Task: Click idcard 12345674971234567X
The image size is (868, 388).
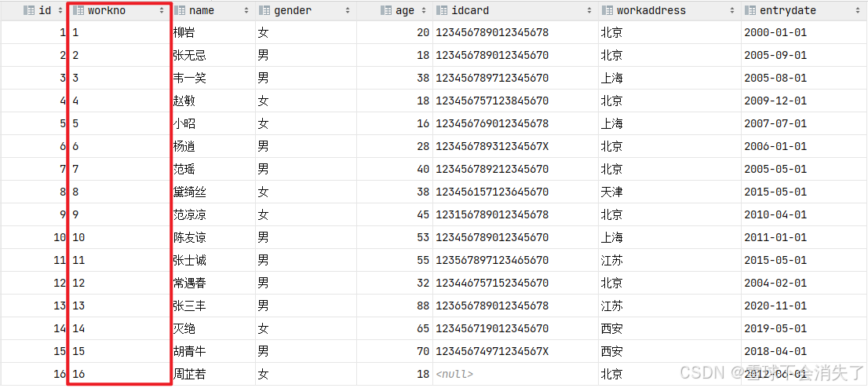Action: [492, 351]
